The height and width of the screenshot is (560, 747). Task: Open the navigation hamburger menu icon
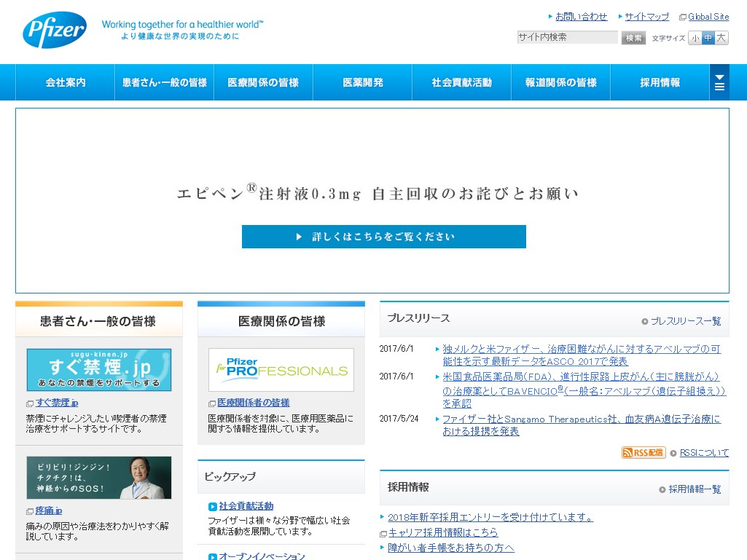pos(719,82)
